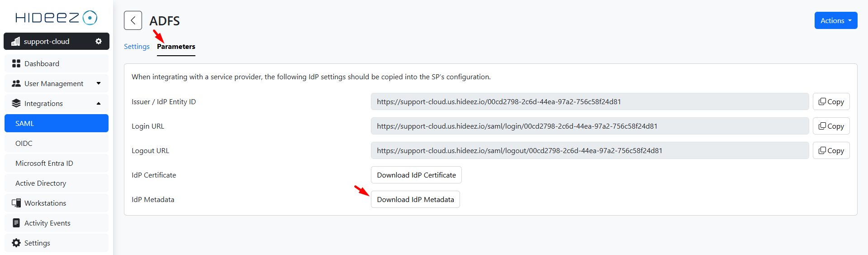Click the gear icon next to support-cloud
Screen dimensions: 868x255
click(x=98, y=41)
